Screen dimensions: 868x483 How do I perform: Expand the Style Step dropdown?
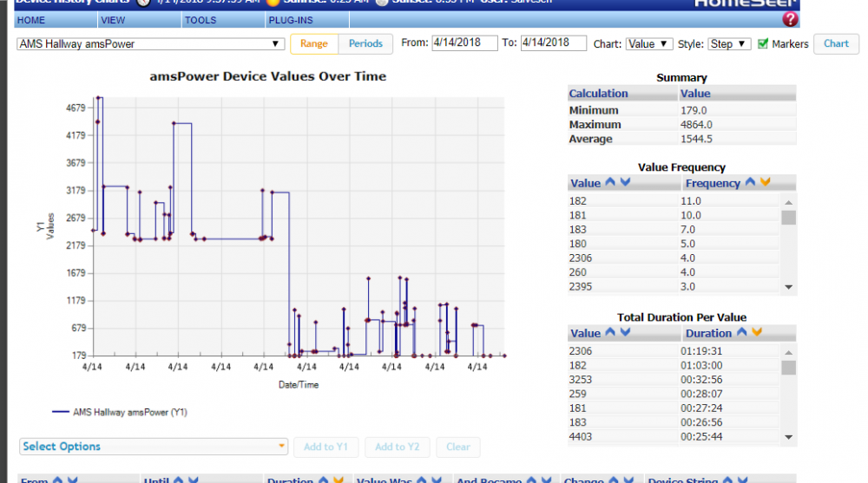729,43
